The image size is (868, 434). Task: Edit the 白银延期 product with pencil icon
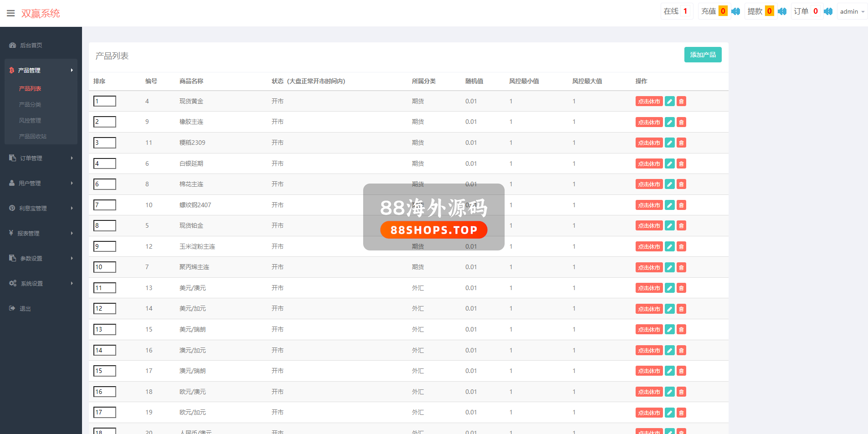click(669, 164)
